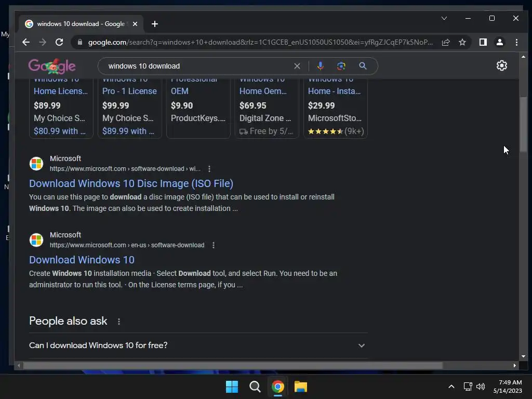Open the $9.90 OEM product listing
This screenshot has height=399, width=532.
coord(198,108)
